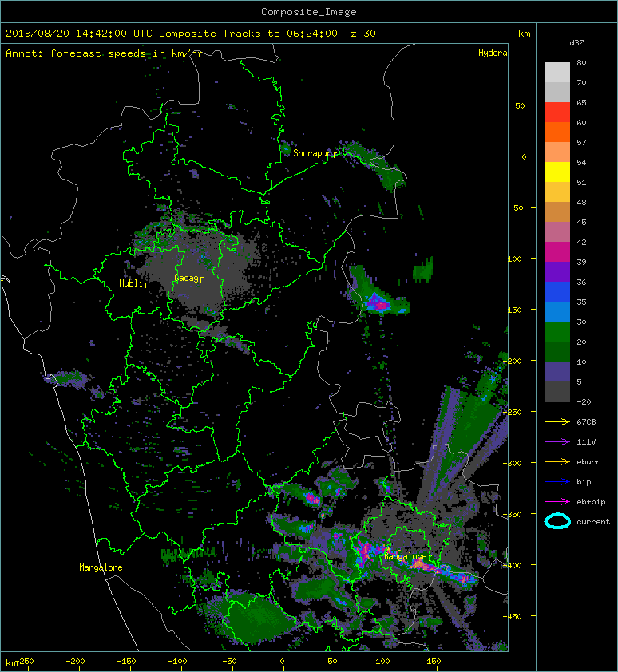
Task: Select the '111V' legend label
Action: point(586,442)
